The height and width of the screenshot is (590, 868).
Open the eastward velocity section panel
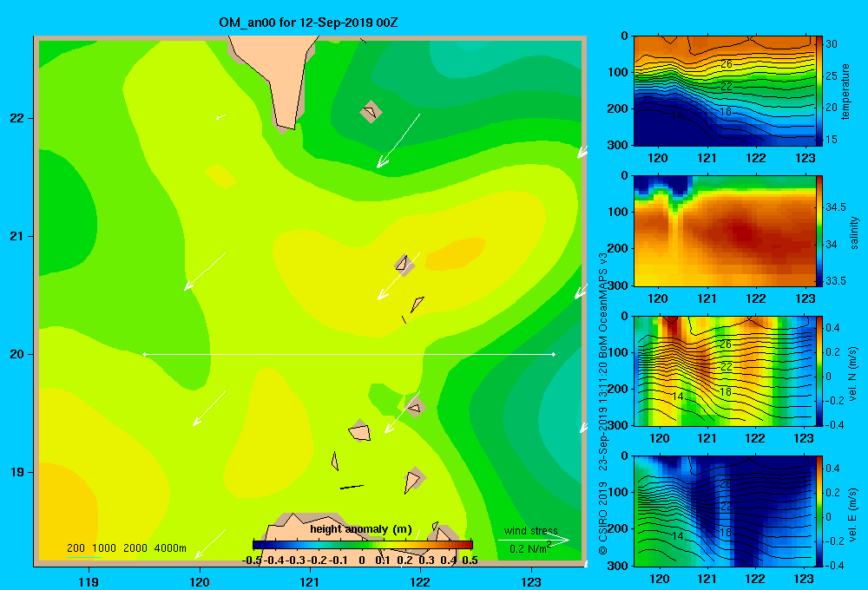tap(724, 511)
